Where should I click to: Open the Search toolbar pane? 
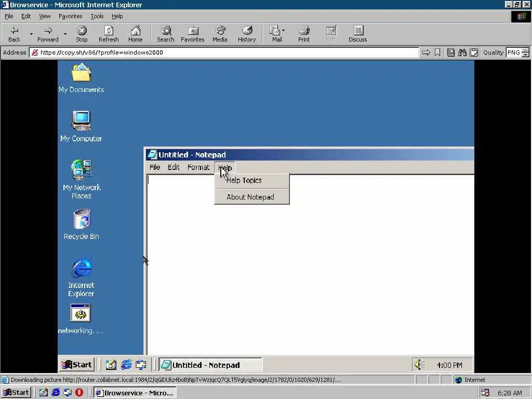click(166, 34)
